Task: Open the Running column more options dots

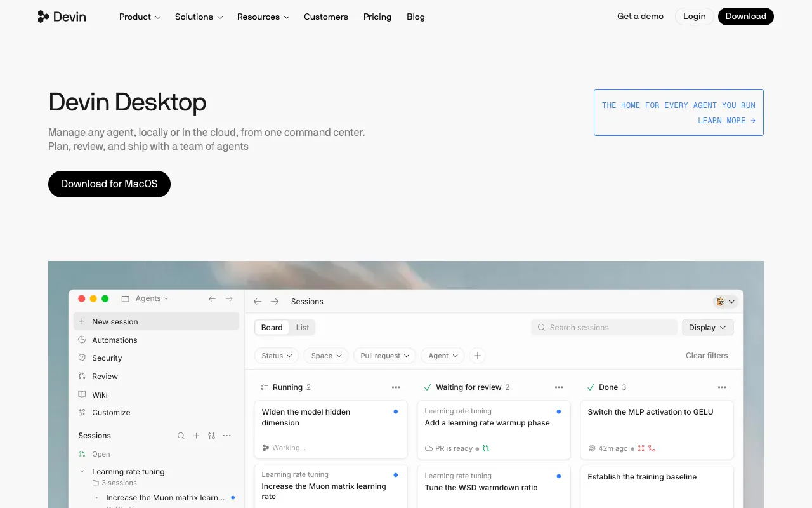Action: (x=396, y=387)
